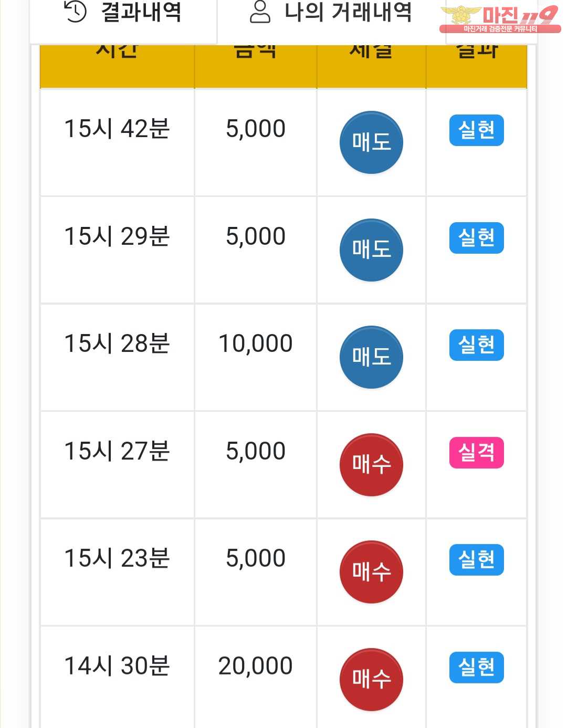Click the 20,000 amount cell

point(256,678)
